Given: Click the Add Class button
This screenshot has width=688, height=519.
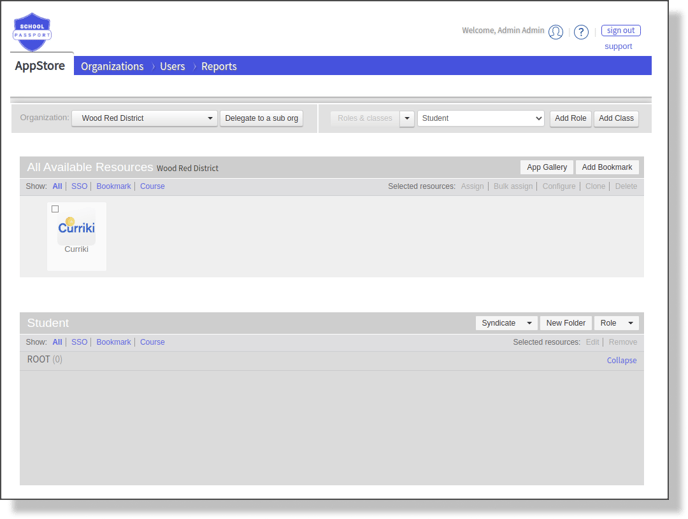Looking at the screenshot, I should [616, 118].
